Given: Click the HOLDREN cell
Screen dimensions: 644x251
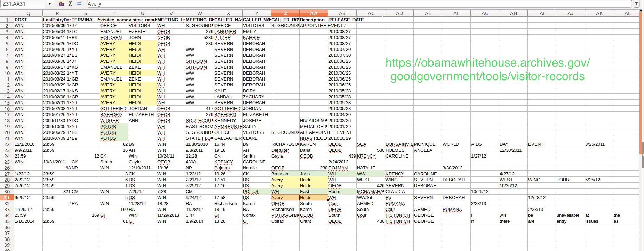Looking at the screenshot, I should coord(114,37).
